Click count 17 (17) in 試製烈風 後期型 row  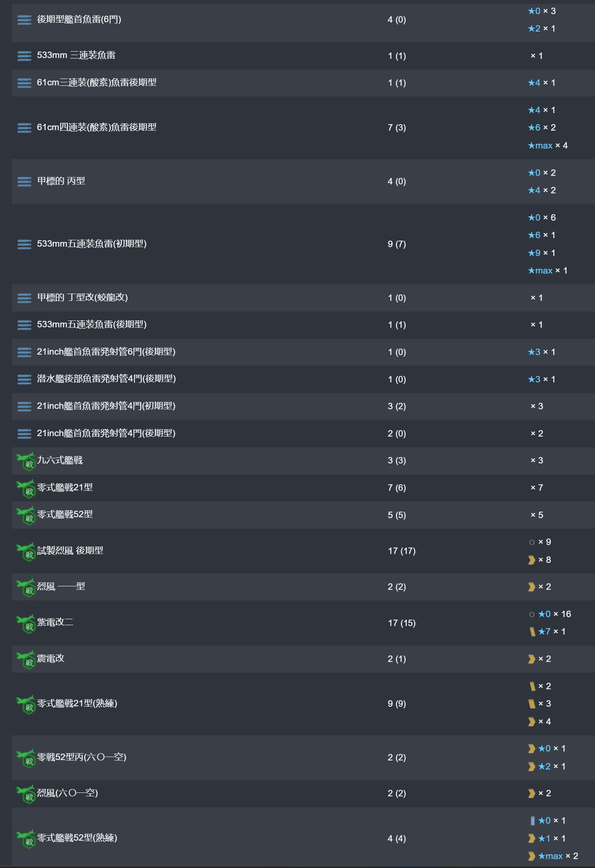click(x=401, y=551)
